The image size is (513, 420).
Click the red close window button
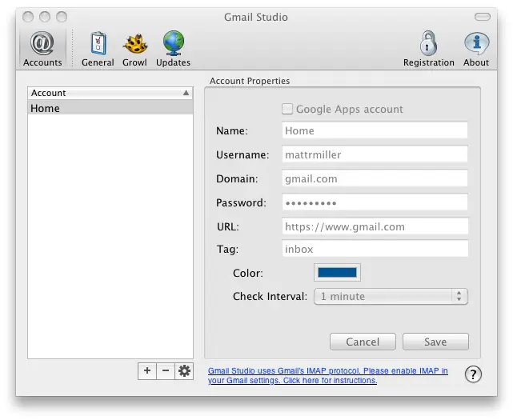28,17
